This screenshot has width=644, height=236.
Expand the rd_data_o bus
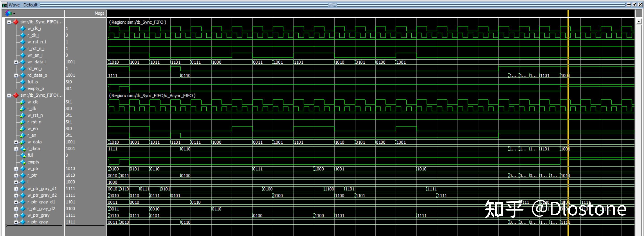(x=16, y=75)
